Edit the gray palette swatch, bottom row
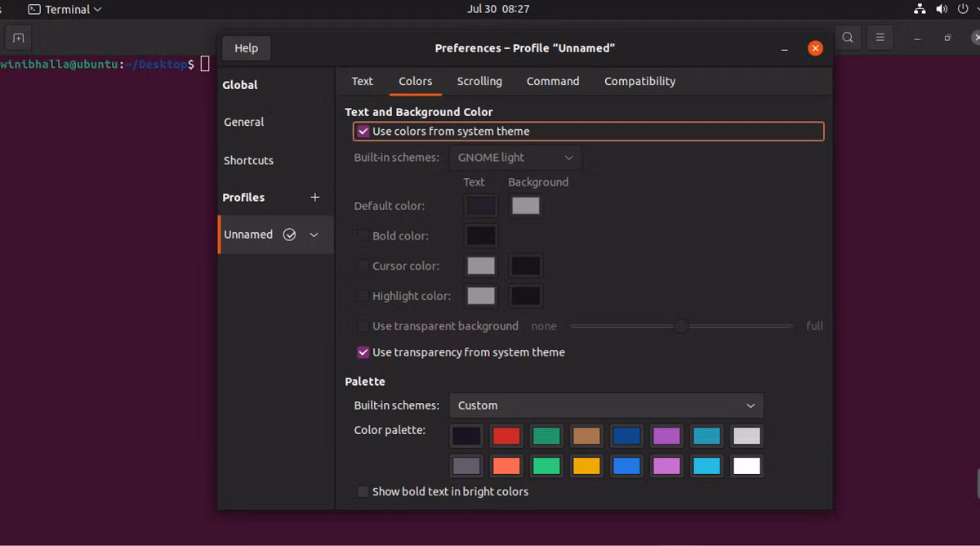Screen dimensions: 980x546 tap(467, 466)
